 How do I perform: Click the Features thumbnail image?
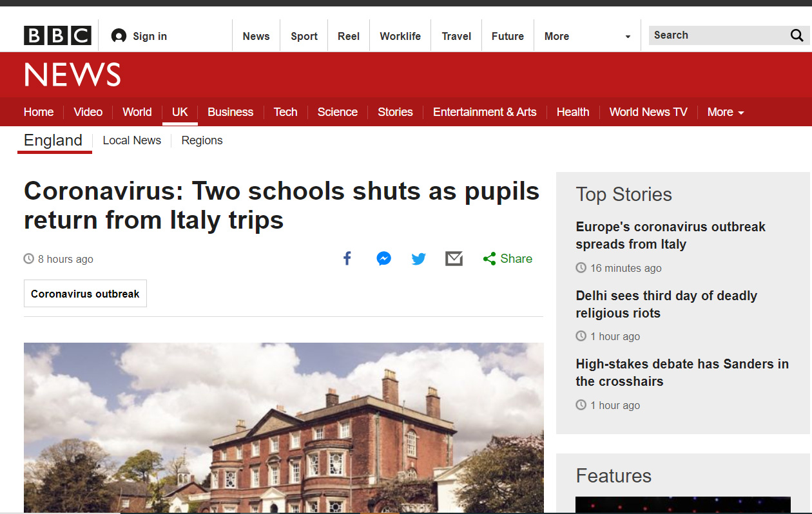[683, 504]
